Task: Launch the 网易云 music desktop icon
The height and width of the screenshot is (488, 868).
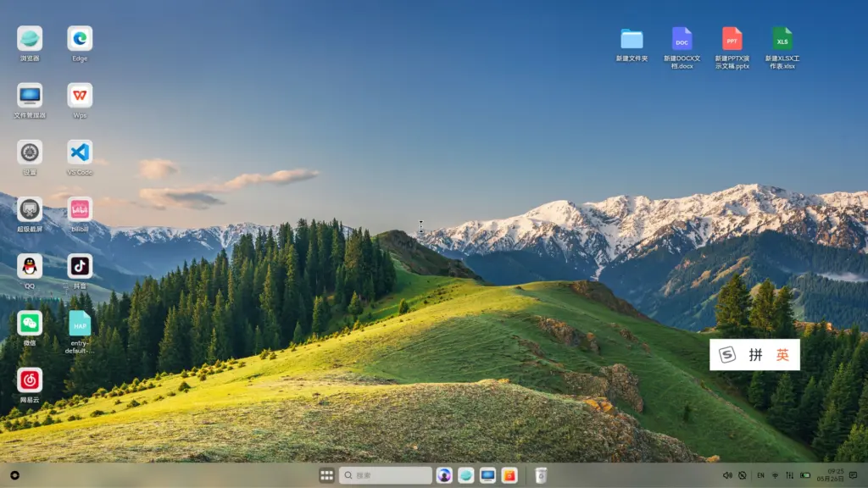Action: tap(30, 380)
